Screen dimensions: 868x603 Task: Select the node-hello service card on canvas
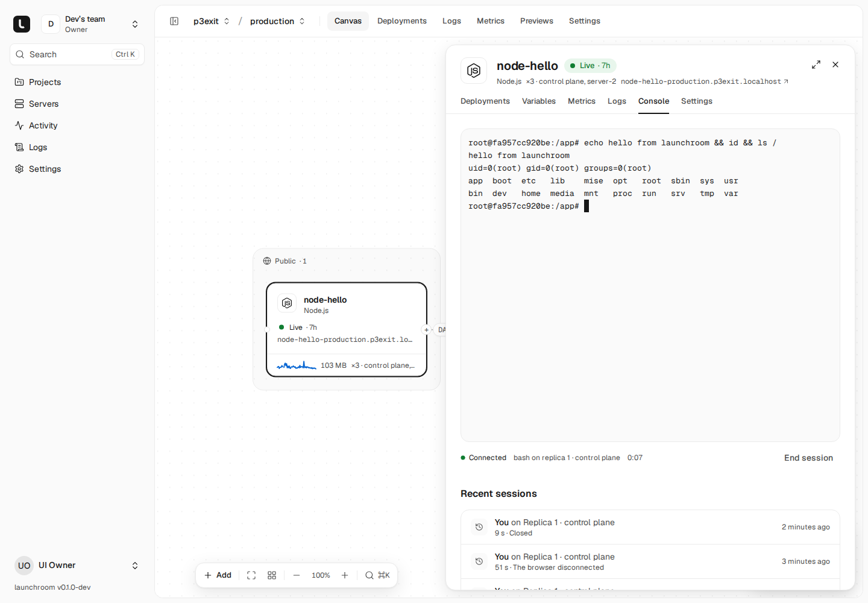pos(347,330)
